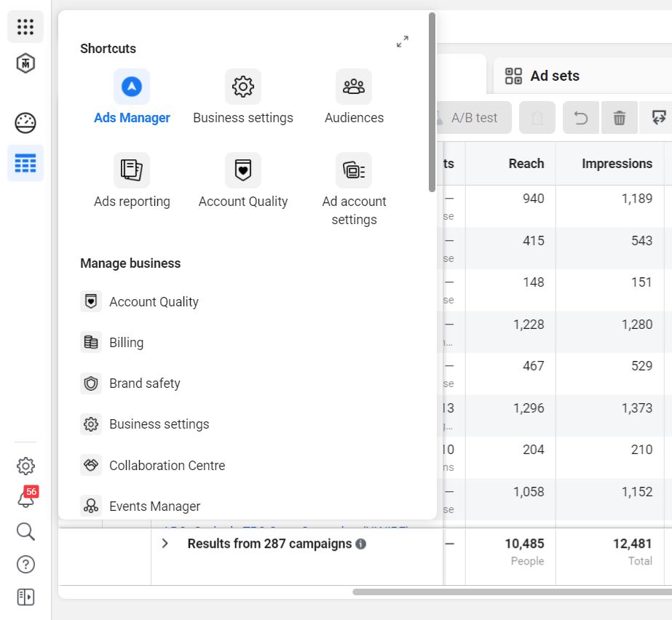
Task: Click the Events Manager icon
Action: (91, 506)
